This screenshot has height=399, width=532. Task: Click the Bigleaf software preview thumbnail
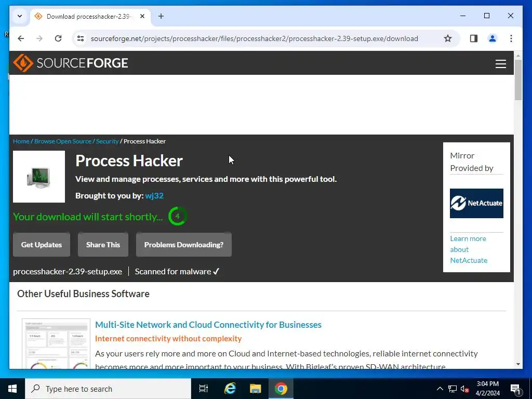pyautogui.click(x=56, y=343)
